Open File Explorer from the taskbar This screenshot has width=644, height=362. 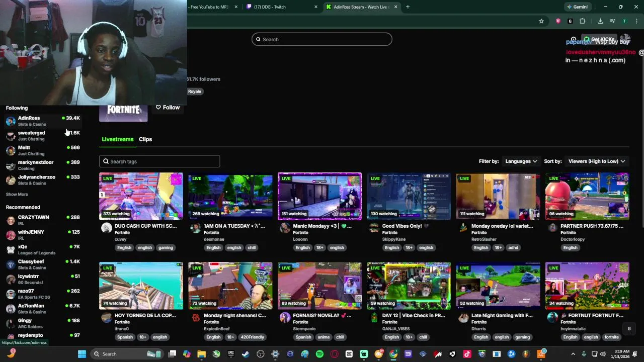coord(201,354)
